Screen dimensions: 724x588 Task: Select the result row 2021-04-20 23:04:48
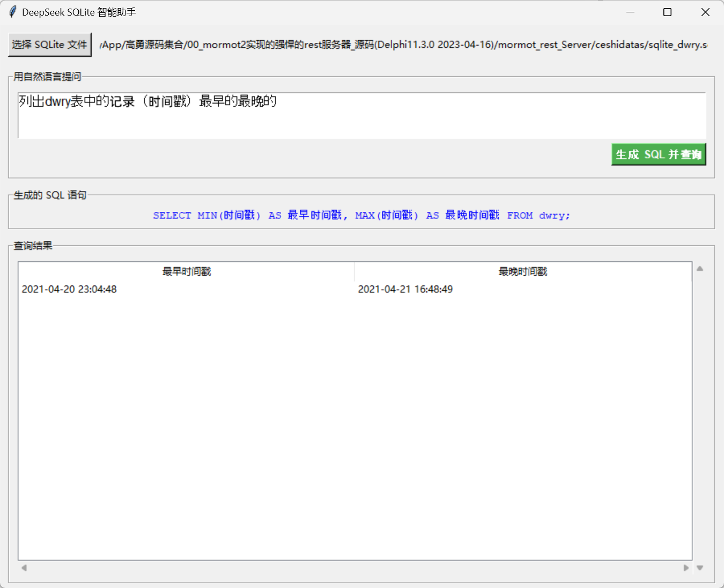[69, 289]
